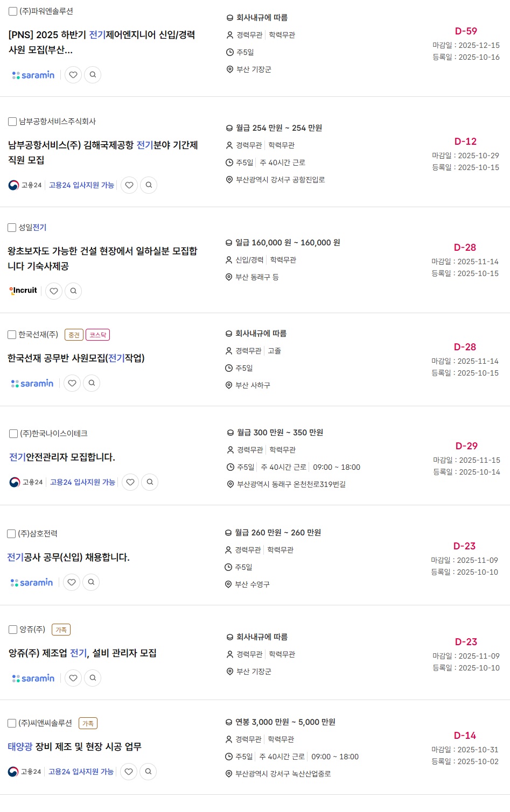This screenshot has height=812, width=510.
Task: Click heart icon for 한국나이스이테크 listing
Action: (130, 482)
